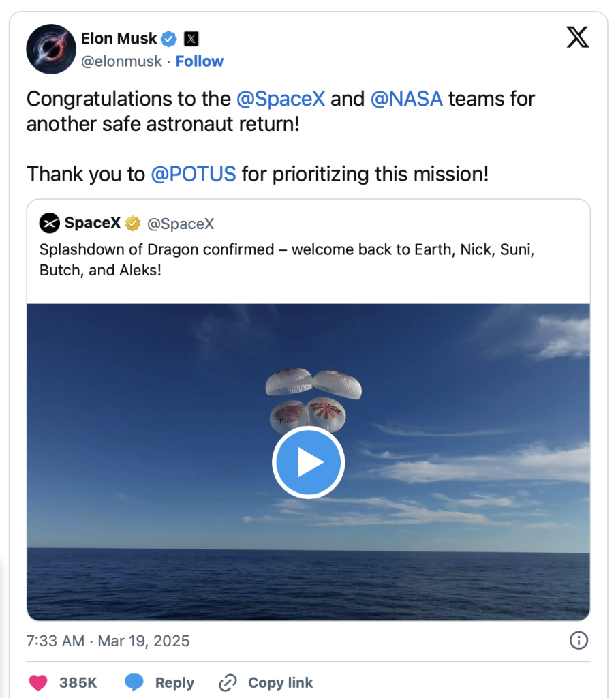Open the @NASA mention link

(x=406, y=99)
